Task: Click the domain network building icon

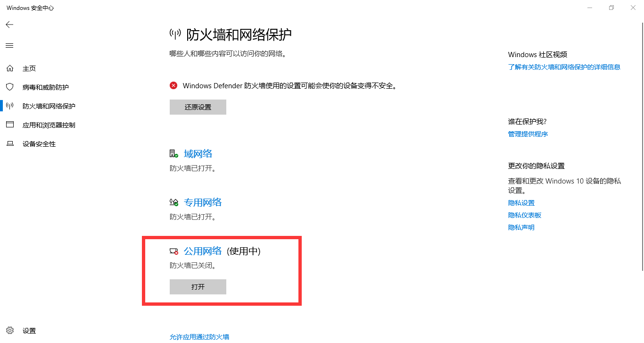Action: pyautogui.click(x=174, y=154)
